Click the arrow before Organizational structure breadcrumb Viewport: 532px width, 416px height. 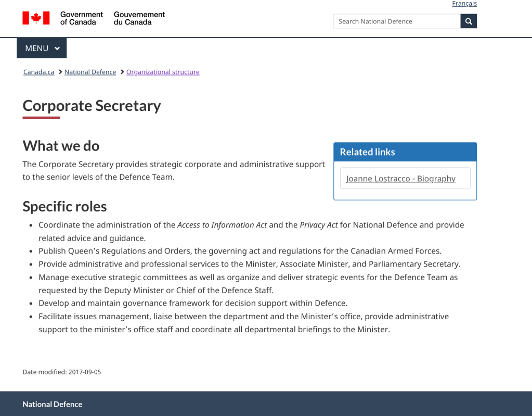[122, 72]
